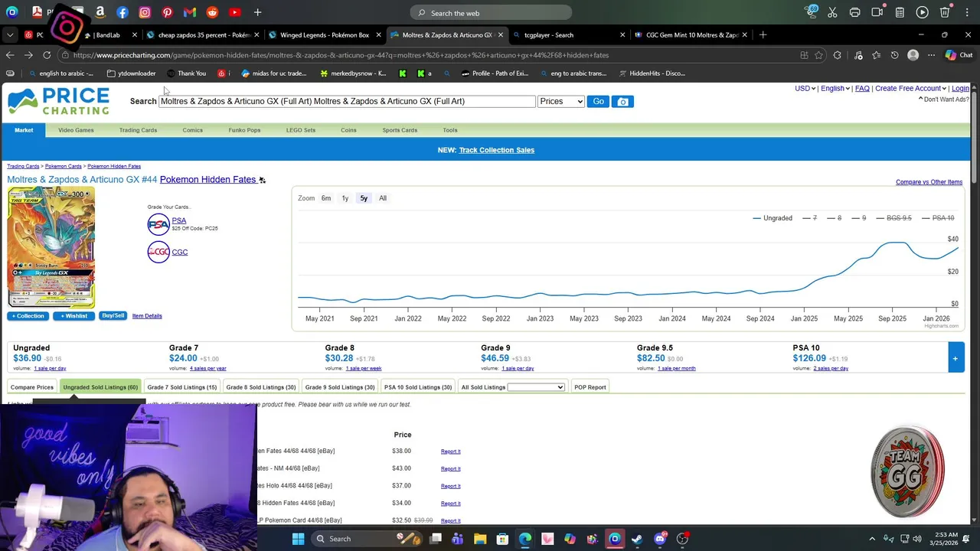This screenshot has height=551, width=980.
Task: Open Compare vs Other Items link
Action: [929, 182]
